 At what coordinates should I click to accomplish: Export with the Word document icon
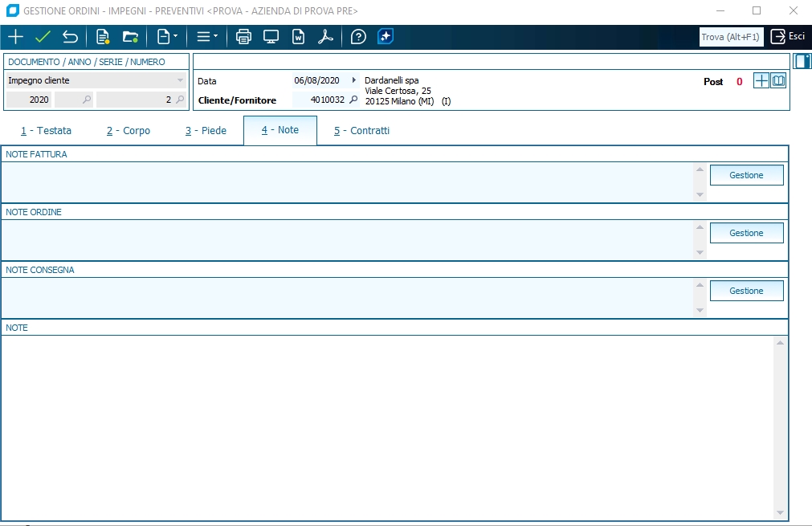pos(298,37)
